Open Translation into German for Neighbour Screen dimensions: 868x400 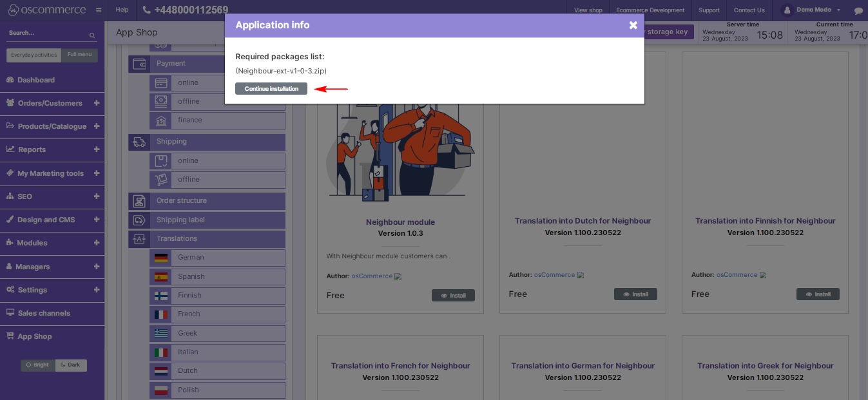pyautogui.click(x=583, y=366)
